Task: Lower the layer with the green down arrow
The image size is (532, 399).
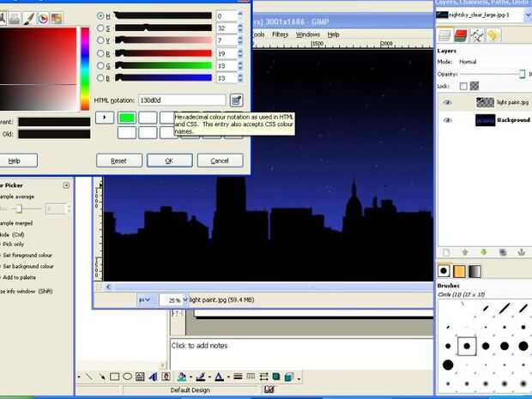Action: pyautogui.click(x=484, y=252)
